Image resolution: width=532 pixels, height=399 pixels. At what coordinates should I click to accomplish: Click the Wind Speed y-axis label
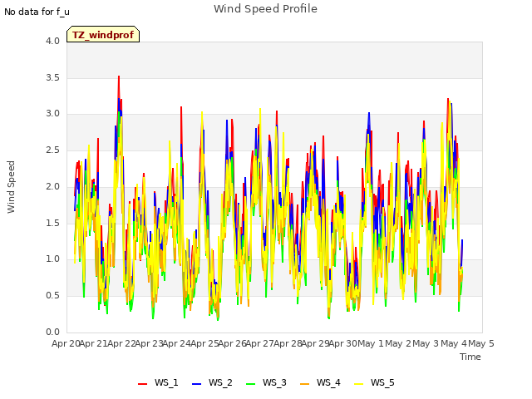(x=11, y=187)
